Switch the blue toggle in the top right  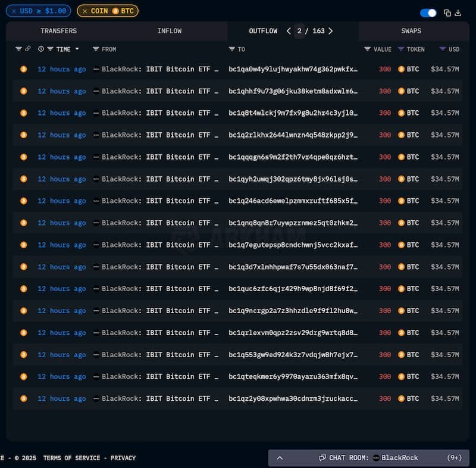428,11
